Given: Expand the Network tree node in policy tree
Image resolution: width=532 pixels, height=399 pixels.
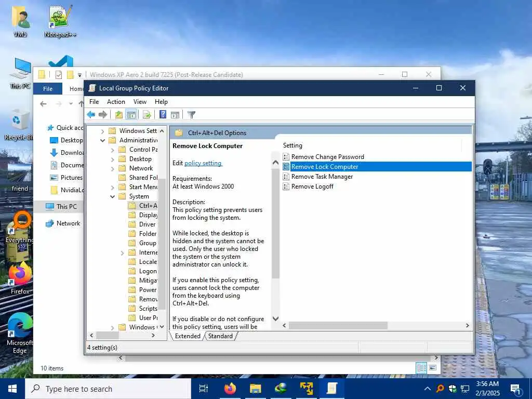Looking at the screenshot, I should (x=112, y=168).
